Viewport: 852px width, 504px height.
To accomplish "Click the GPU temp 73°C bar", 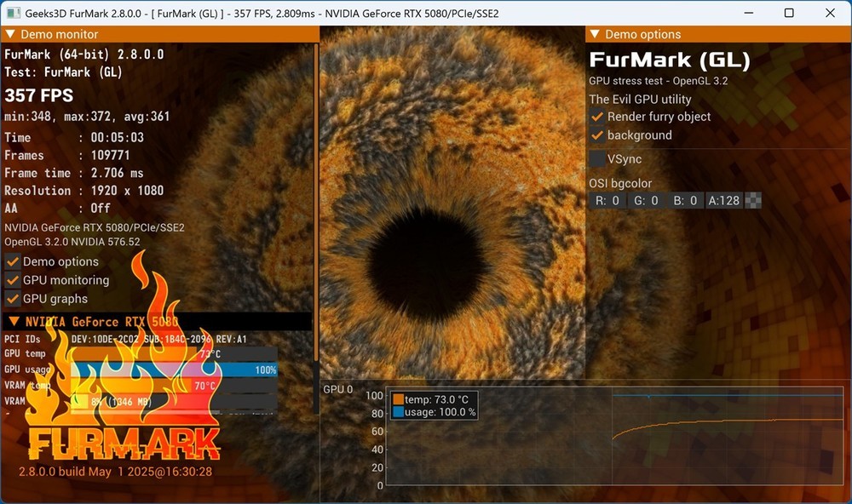I will coord(174,354).
